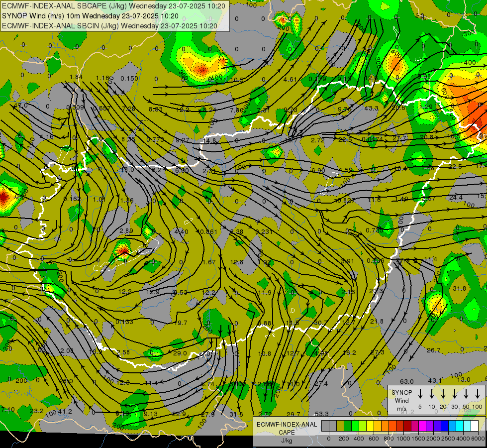Click the 1.84 value on the map
Screen dimensions: 487x448
pos(76,77)
